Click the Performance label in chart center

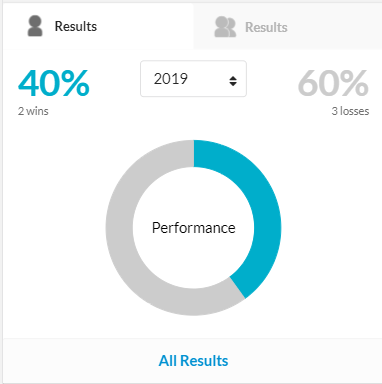[194, 228]
